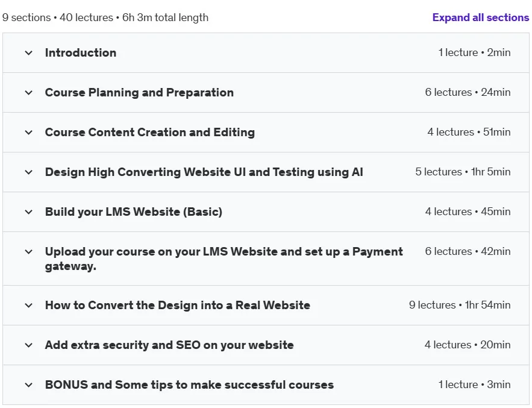Open Upload your course on LMS Website title
Screen dimensions: 532x408
tap(224, 259)
